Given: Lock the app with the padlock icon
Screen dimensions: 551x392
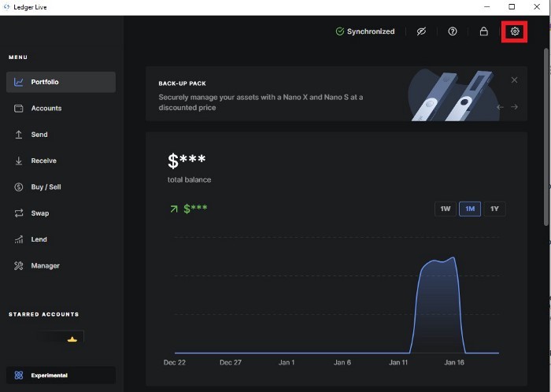Looking at the screenshot, I should (483, 31).
